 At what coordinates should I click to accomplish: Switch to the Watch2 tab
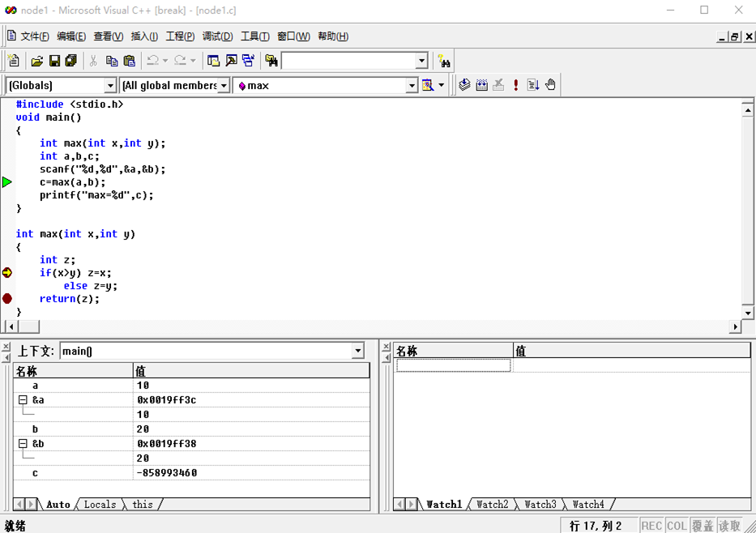493,505
